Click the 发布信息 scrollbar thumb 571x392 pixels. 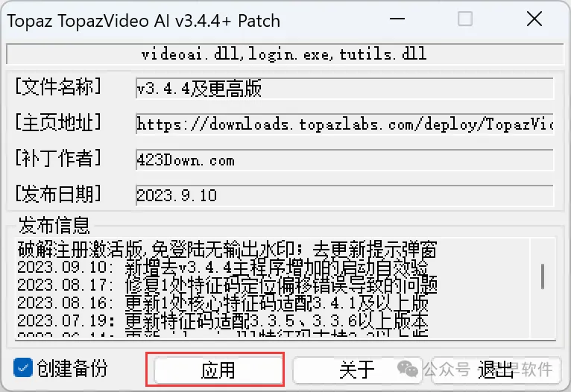pos(543,276)
